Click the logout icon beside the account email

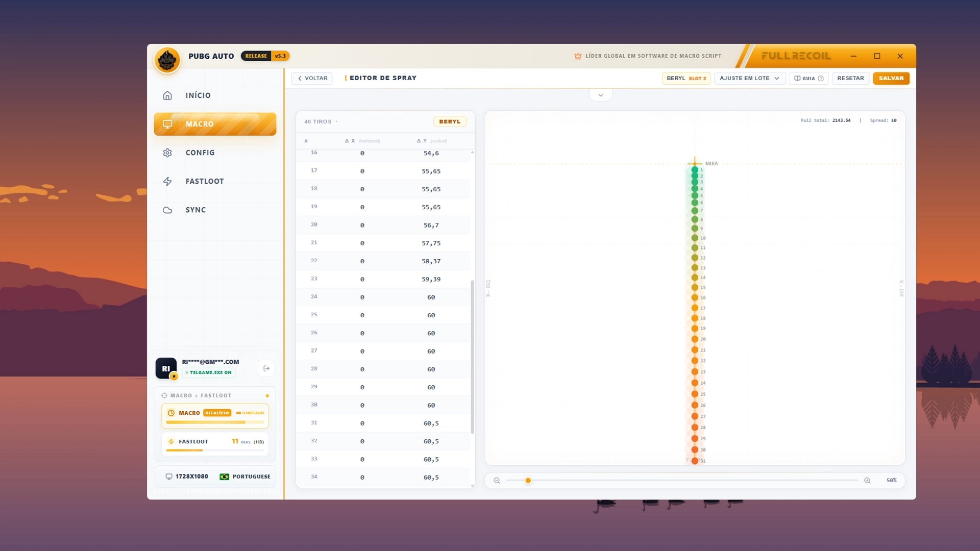coord(266,368)
